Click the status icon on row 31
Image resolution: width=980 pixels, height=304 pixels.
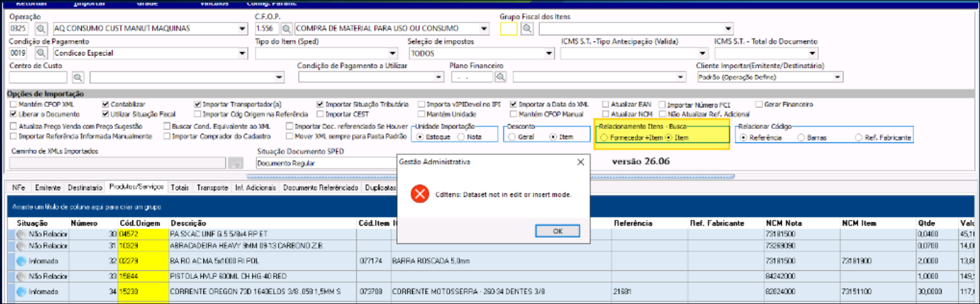click(x=21, y=246)
